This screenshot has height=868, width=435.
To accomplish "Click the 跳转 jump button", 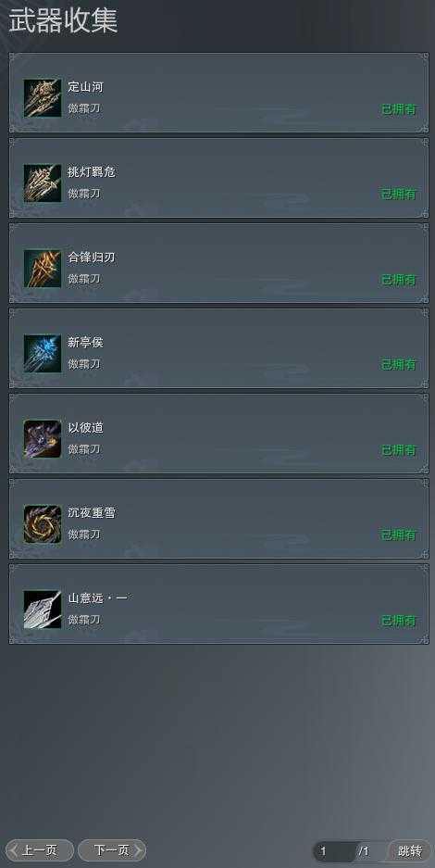I will [410, 850].
